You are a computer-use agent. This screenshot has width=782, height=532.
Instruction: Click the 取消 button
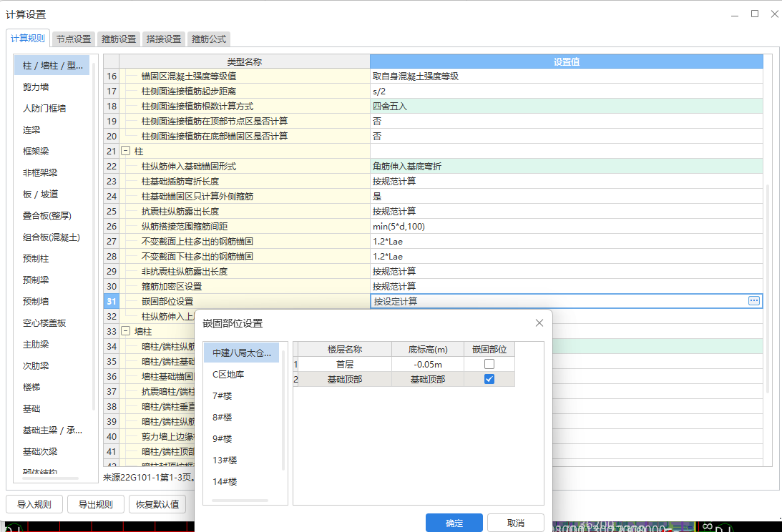pos(516,523)
